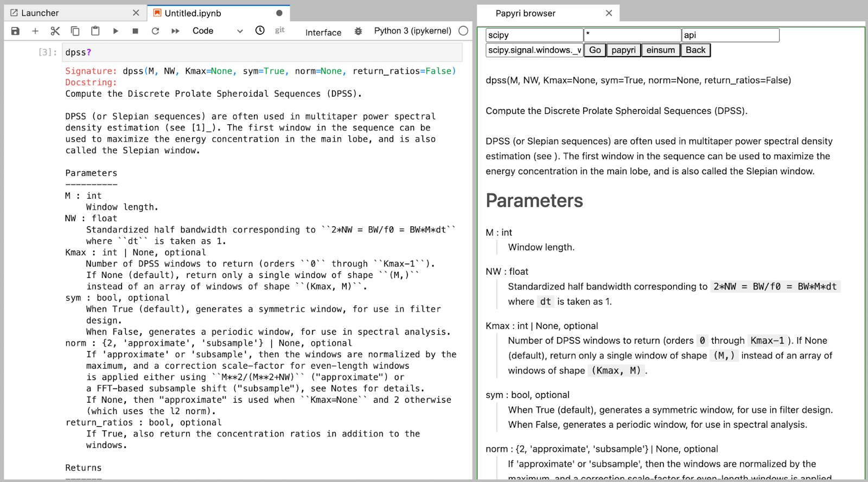Click 'sym : bool, optional' in Papyri browser
This screenshot has height=482, width=868.
pos(528,395)
